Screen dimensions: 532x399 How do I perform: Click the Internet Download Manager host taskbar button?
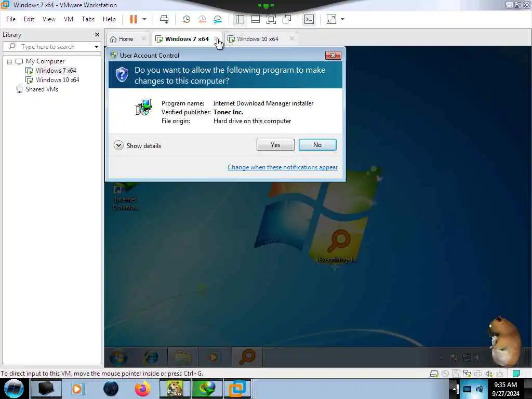tap(207, 389)
